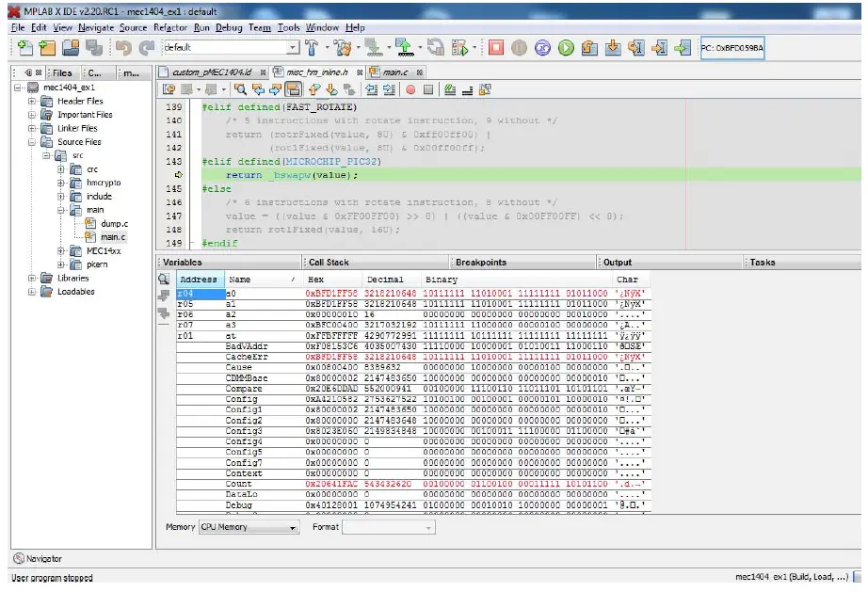The height and width of the screenshot is (592, 868).
Task: Click magnifier icon beside Address column
Action: (164, 280)
